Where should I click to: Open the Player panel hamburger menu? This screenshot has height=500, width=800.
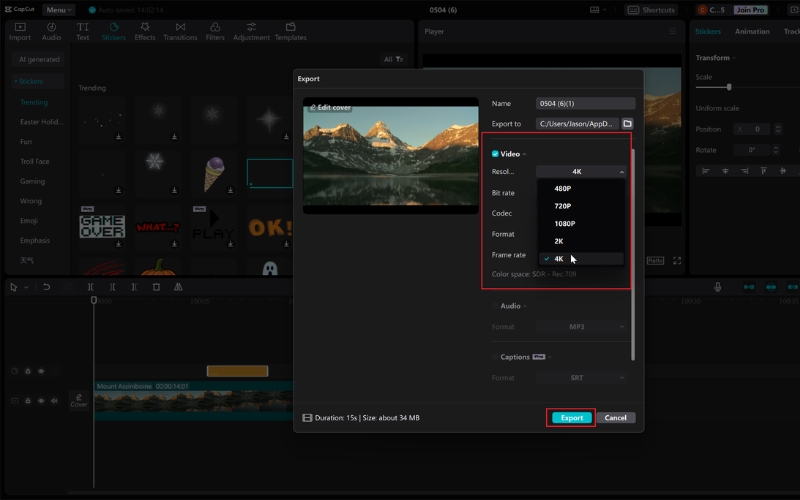point(673,32)
